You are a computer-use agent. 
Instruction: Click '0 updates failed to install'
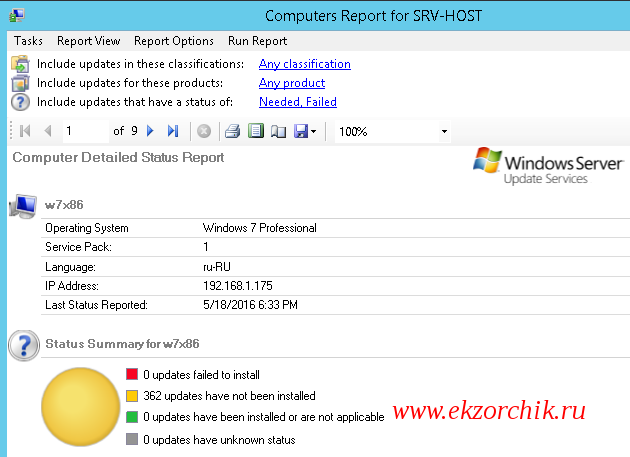(201, 375)
